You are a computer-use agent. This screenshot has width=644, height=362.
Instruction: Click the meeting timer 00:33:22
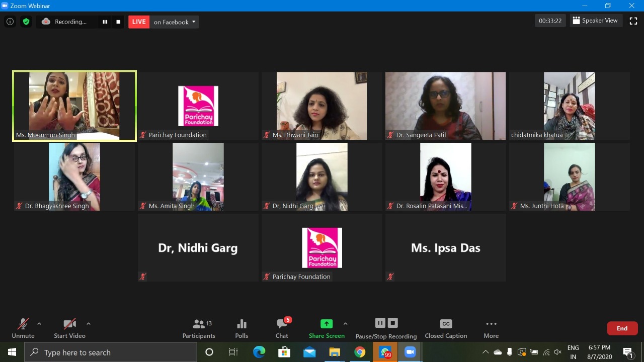(550, 21)
